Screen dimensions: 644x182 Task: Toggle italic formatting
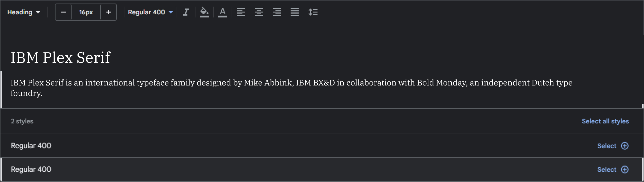pyautogui.click(x=186, y=12)
